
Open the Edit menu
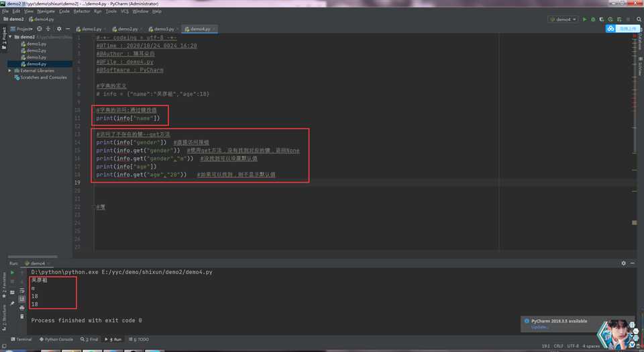[16, 11]
